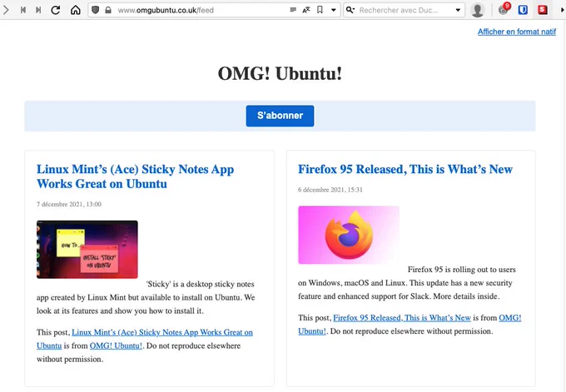This screenshot has height=392, width=566.
Task: Click the Rechercher avec Duc... search field
Action: [x=405, y=10]
